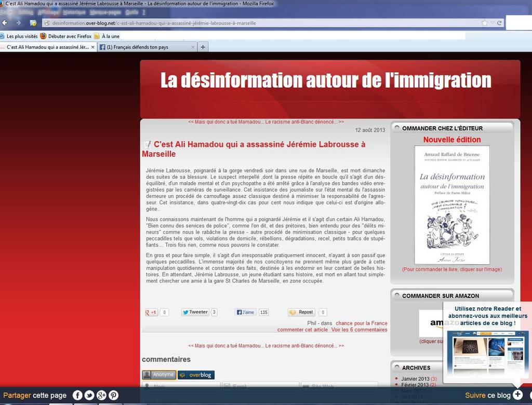Click the Reader preview thumbnail in popup

(487, 353)
